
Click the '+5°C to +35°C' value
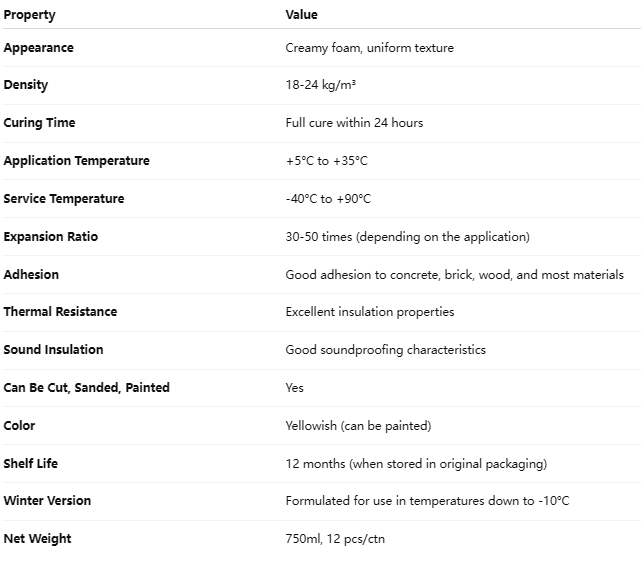pyautogui.click(x=327, y=161)
